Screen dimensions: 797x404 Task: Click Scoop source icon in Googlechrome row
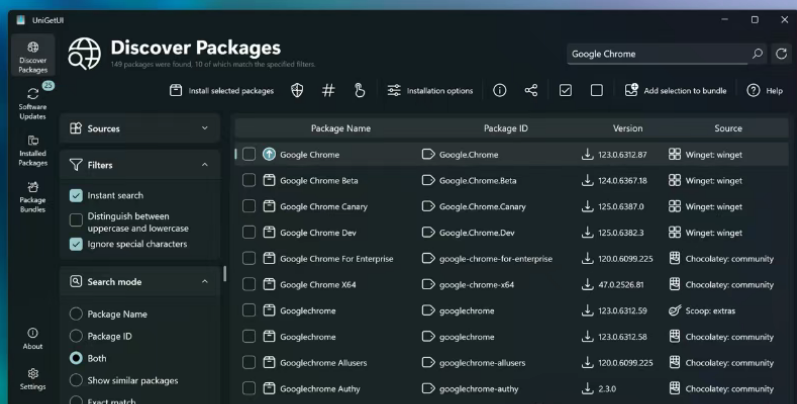point(675,310)
